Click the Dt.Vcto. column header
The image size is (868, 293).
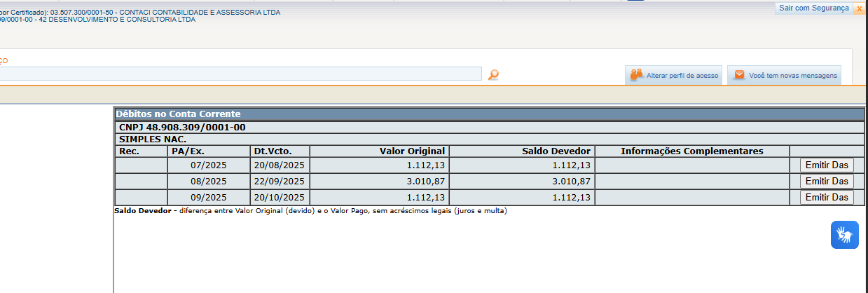[272, 151]
